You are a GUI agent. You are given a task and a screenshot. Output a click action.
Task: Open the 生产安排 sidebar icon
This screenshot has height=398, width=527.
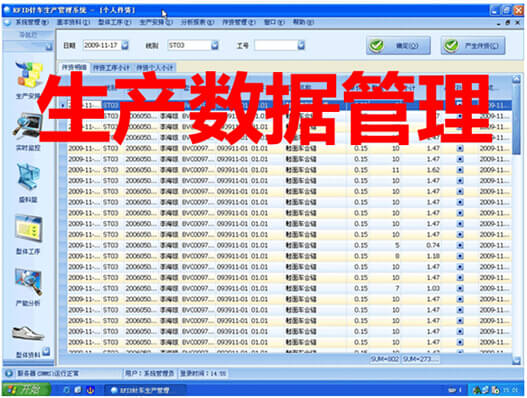pyautogui.click(x=29, y=75)
